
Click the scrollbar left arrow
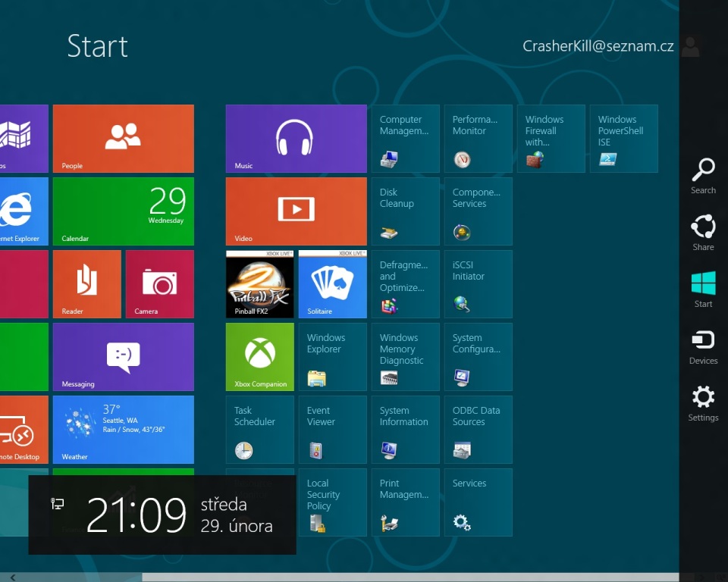click(13, 577)
